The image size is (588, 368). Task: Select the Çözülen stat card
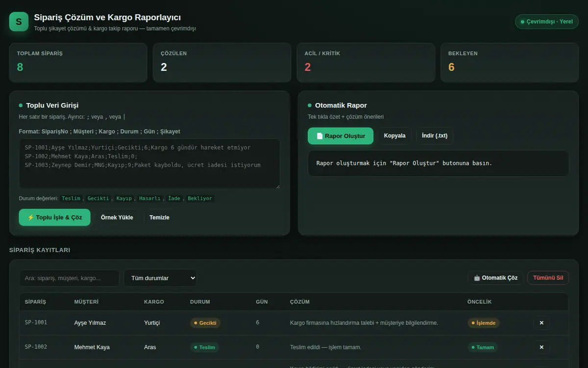click(222, 62)
